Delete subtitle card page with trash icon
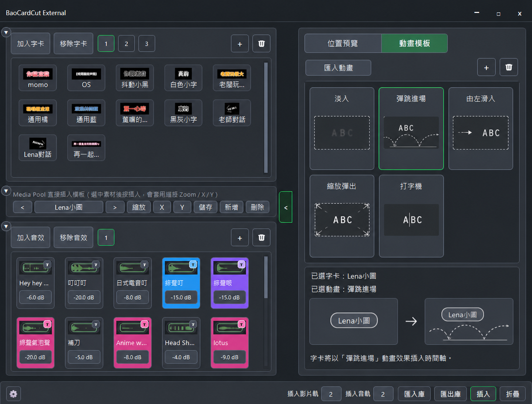532x404 pixels. (261, 44)
